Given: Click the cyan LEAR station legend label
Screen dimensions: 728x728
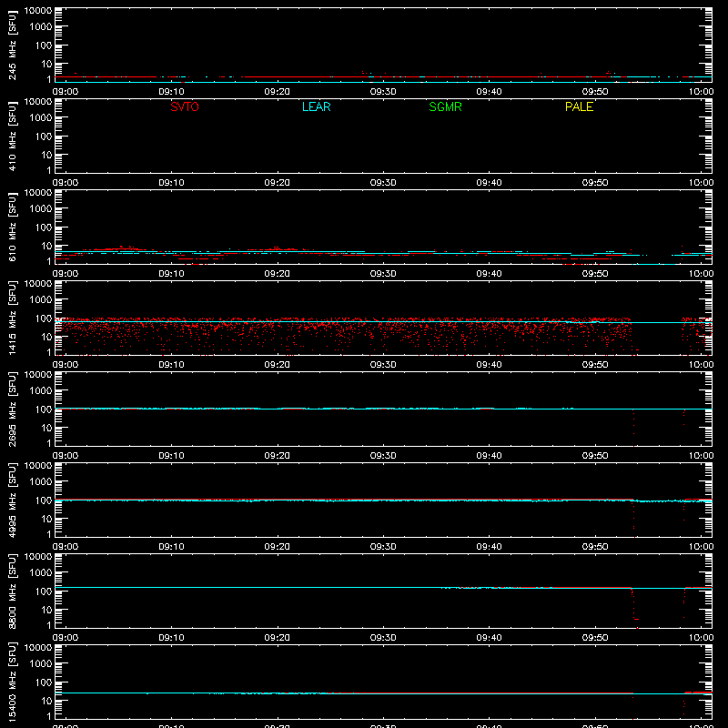Looking at the screenshot, I should [316, 106].
